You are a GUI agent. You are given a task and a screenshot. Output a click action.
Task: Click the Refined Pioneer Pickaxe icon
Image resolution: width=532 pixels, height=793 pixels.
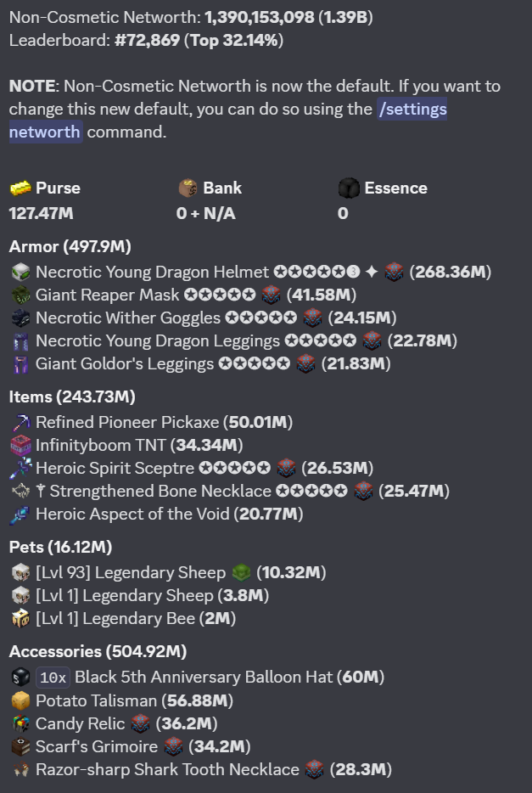[x=20, y=422]
